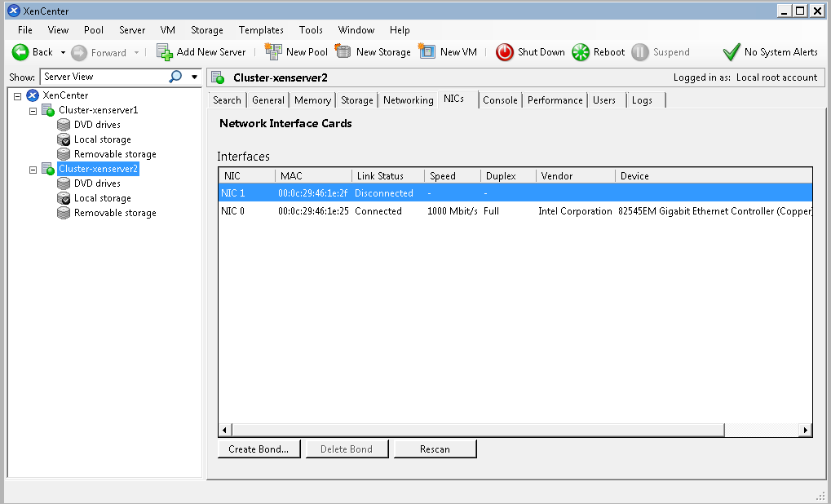The image size is (831, 504).
Task: Collapse the Cluster-xenserver1 tree node
Action: (33, 110)
